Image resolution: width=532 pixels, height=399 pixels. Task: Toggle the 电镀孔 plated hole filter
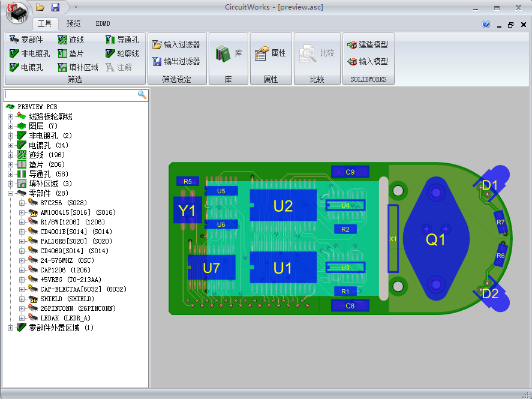tap(25, 67)
